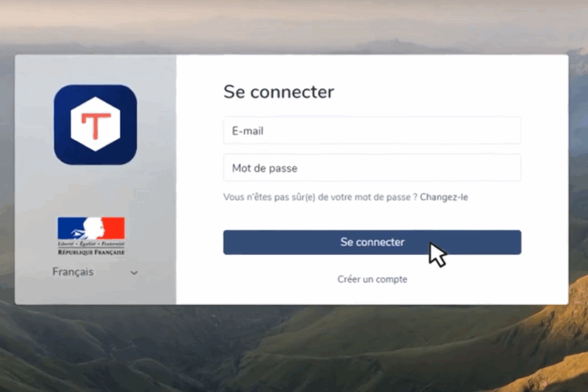Click the password uncertainty hint text
The width and height of the screenshot is (588, 392).
tap(320, 197)
